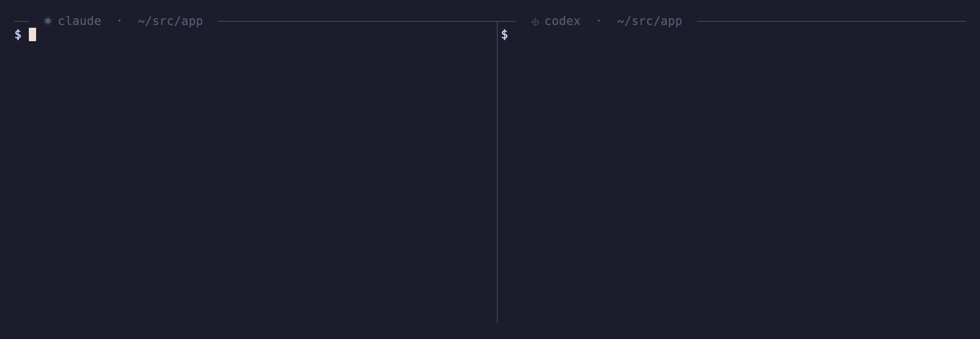Viewport: 980px width, 339px height.
Task: Focus the codex pane $ prompt
Action: click(x=504, y=35)
